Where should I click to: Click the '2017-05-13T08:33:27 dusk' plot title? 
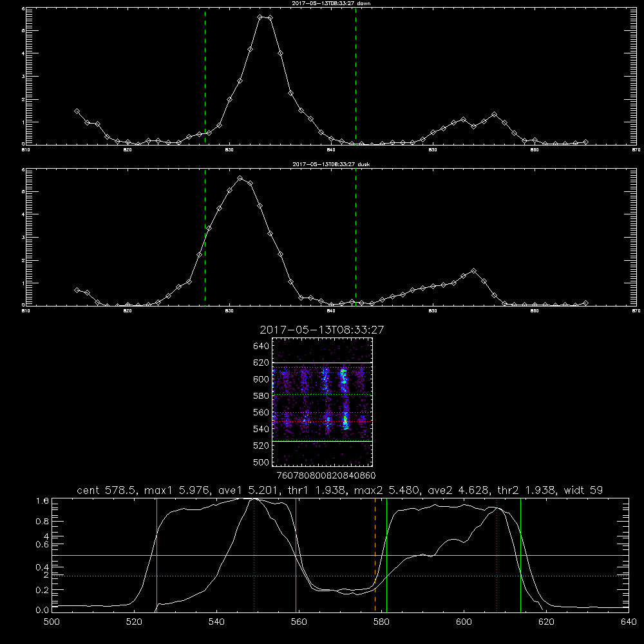(331, 164)
